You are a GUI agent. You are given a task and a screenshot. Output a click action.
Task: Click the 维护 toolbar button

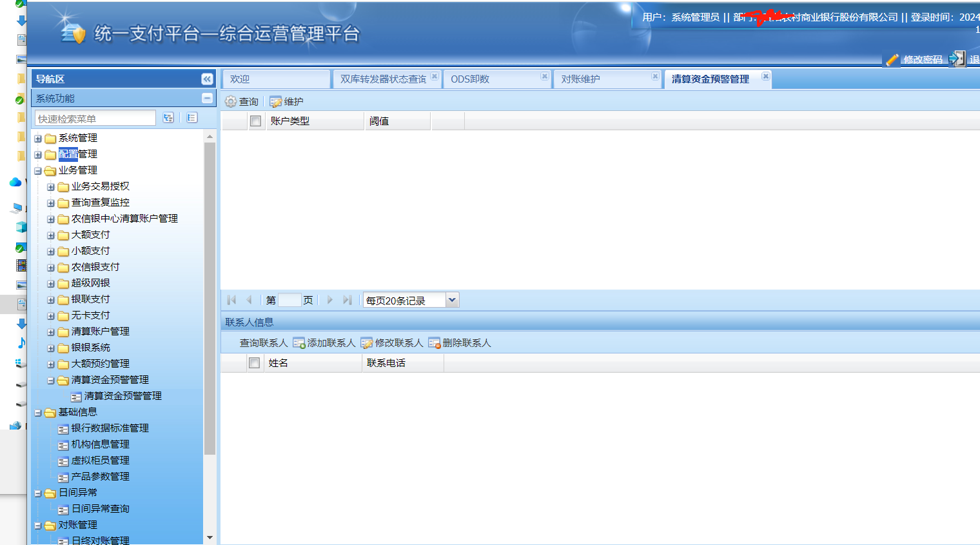(x=286, y=101)
